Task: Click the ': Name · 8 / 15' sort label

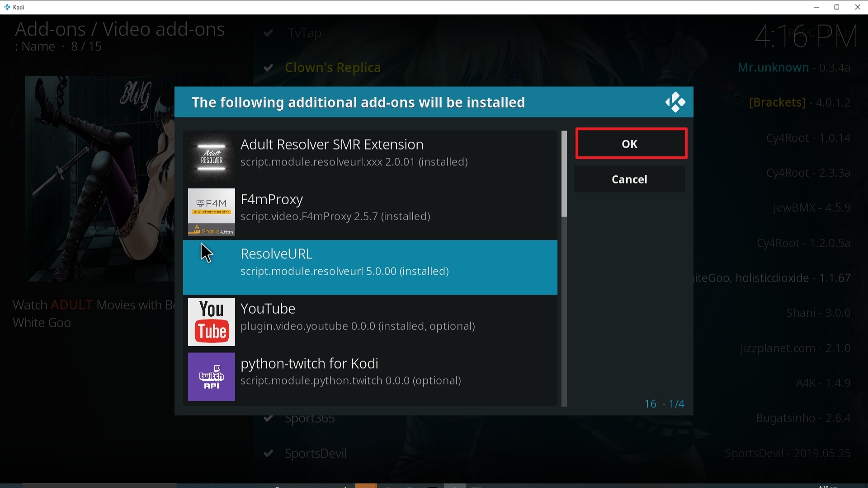Action: point(58,47)
